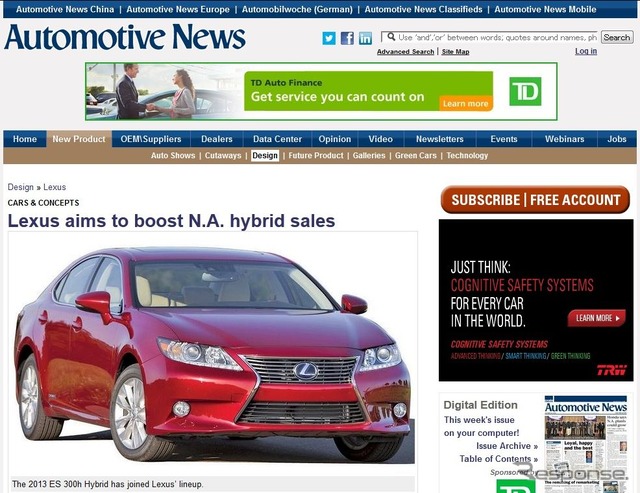Open the Twitter social icon
This screenshot has height=493, width=640.
pos(329,38)
